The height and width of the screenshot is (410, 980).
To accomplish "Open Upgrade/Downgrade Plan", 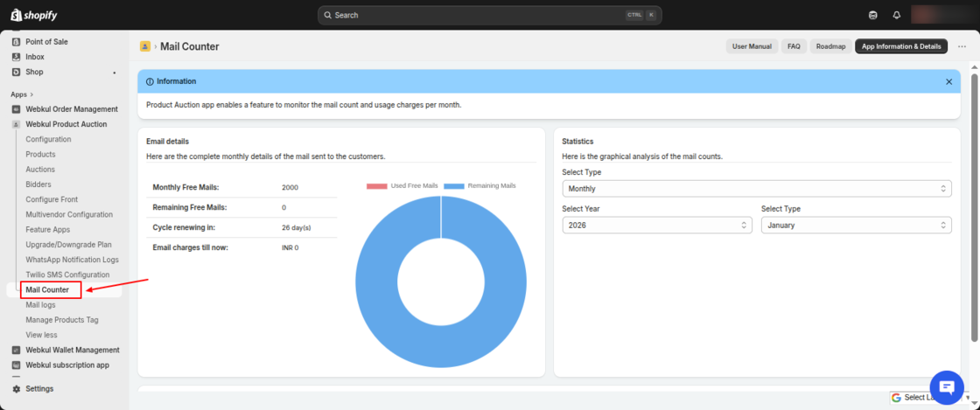I will pyautogui.click(x=69, y=245).
